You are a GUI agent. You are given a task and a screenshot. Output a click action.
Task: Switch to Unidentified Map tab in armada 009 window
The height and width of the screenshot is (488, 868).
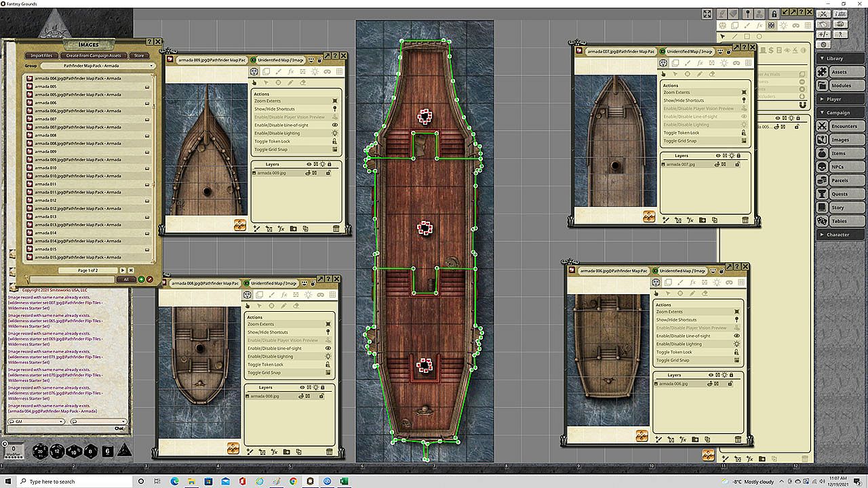[280, 60]
